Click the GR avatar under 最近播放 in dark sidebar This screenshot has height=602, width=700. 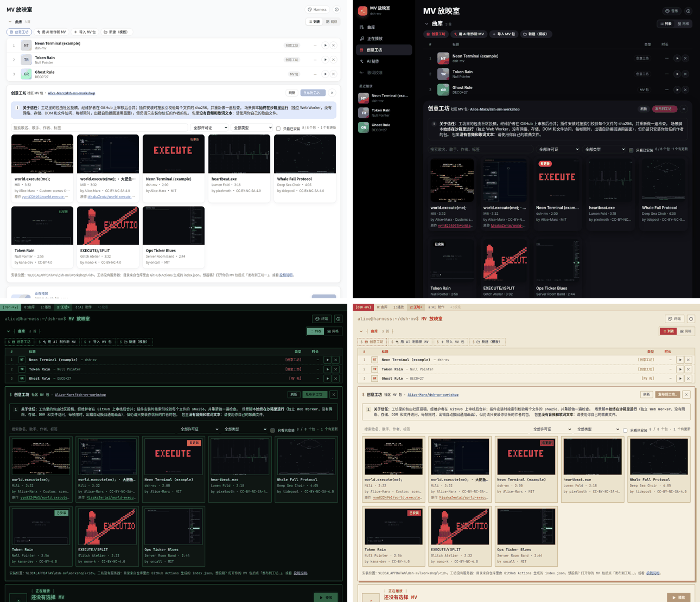(x=364, y=127)
